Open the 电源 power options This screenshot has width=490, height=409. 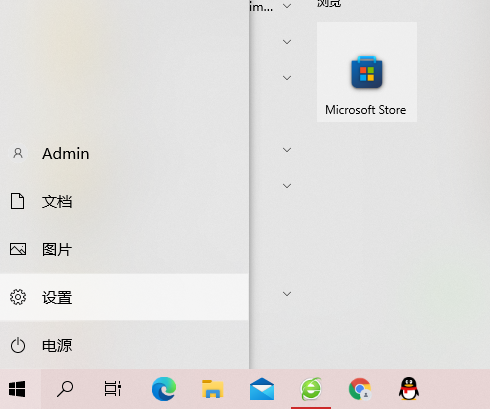124,345
